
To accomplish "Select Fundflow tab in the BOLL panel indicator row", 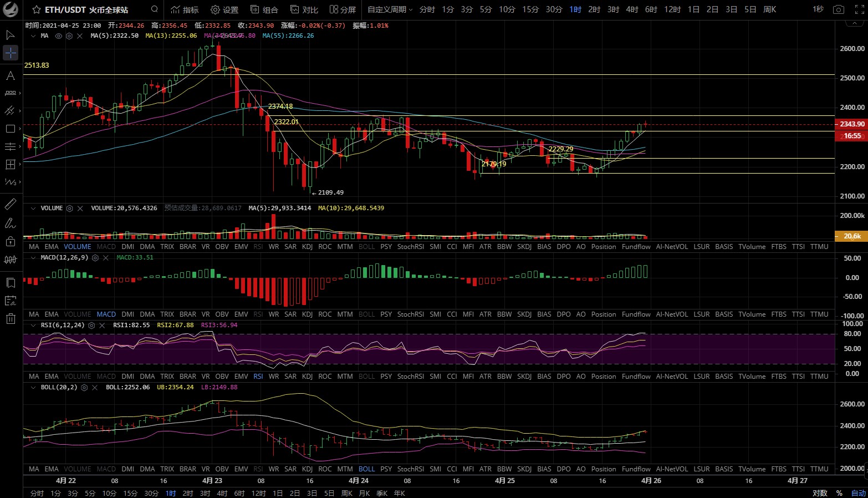I will [636, 469].
